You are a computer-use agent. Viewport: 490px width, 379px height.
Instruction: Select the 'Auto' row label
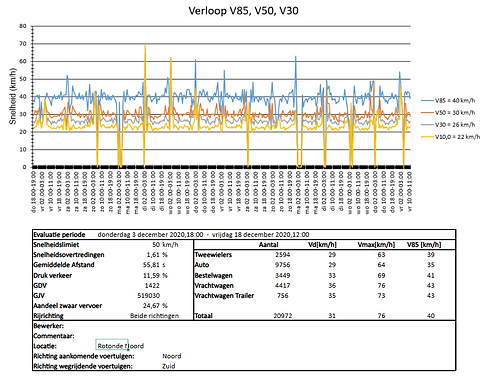202,265
